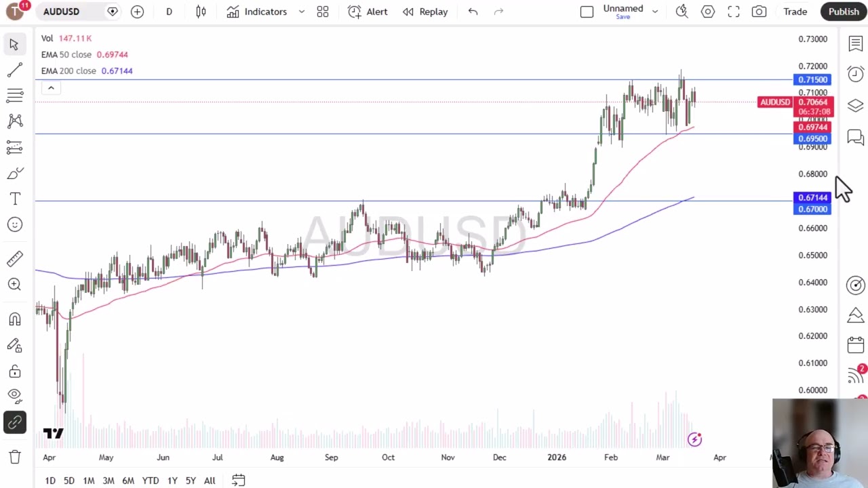Toggle magnet mode for drawings
The height and width of the screenshot is (488, 868).
click(14, 319)
